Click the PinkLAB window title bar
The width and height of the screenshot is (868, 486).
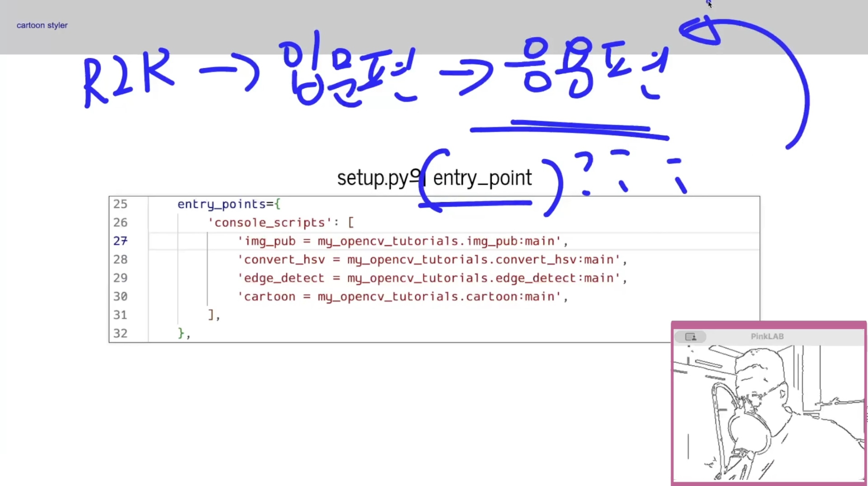[x=767, y=336]
